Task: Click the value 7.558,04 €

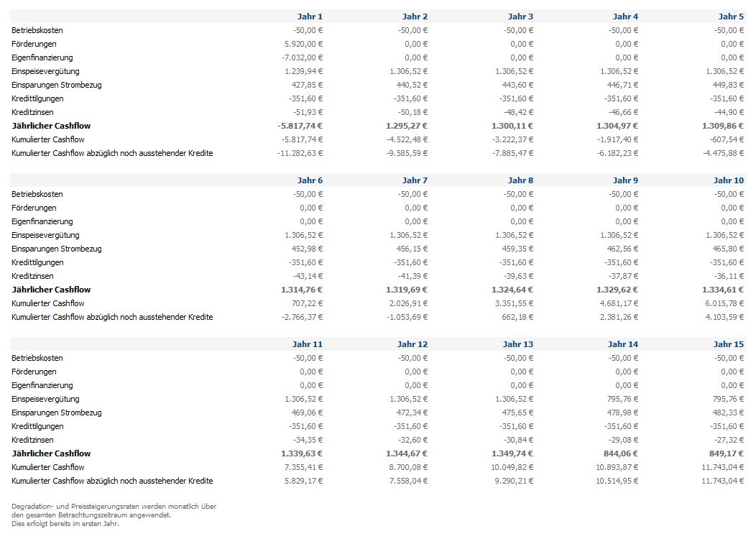Action: [408, 481]
